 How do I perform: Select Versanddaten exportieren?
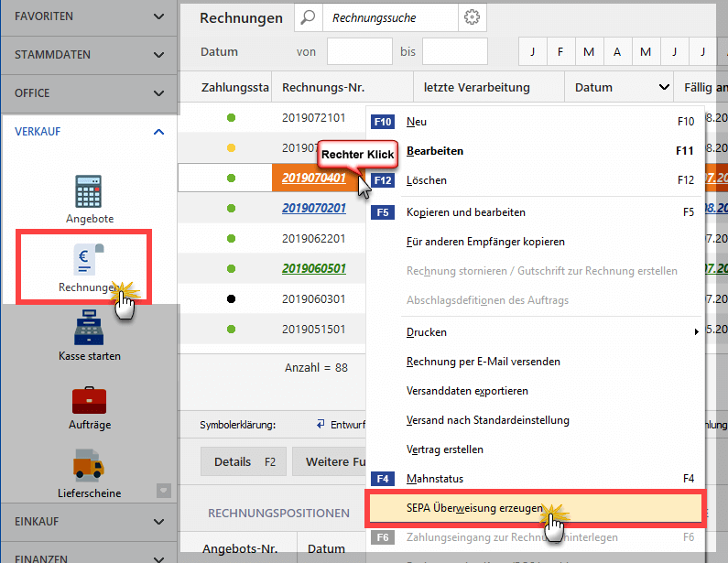pos(534,390)
